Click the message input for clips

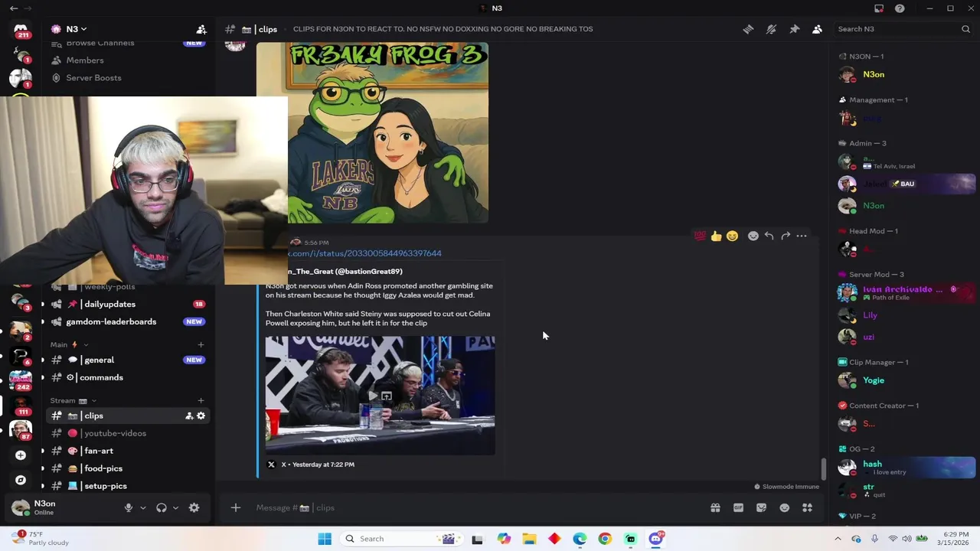click(x=475, y=507)
